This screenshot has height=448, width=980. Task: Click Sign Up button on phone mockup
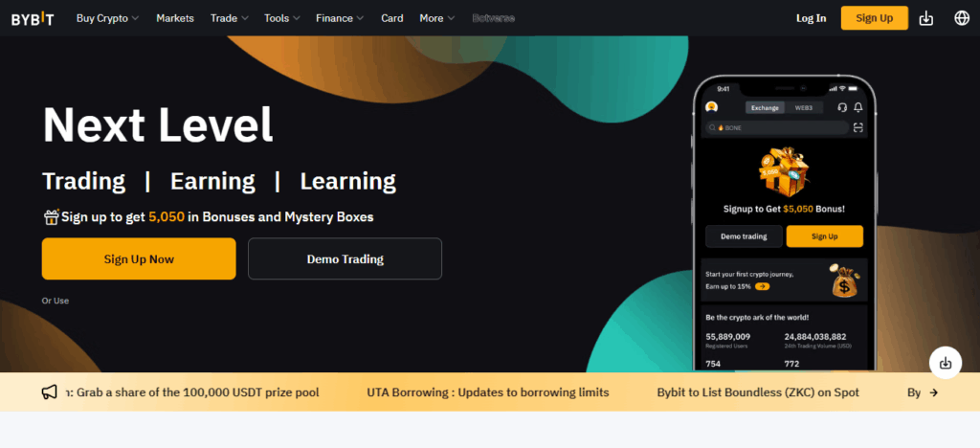(824, 236)
